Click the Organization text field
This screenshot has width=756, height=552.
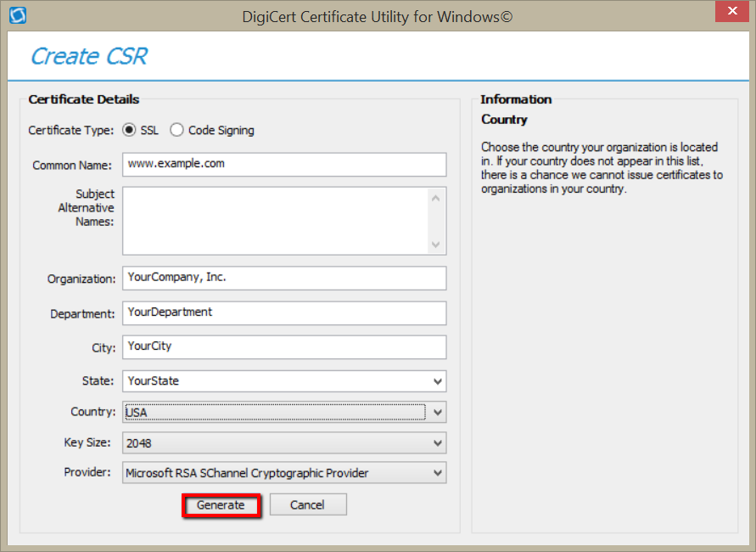click(283, 278)
